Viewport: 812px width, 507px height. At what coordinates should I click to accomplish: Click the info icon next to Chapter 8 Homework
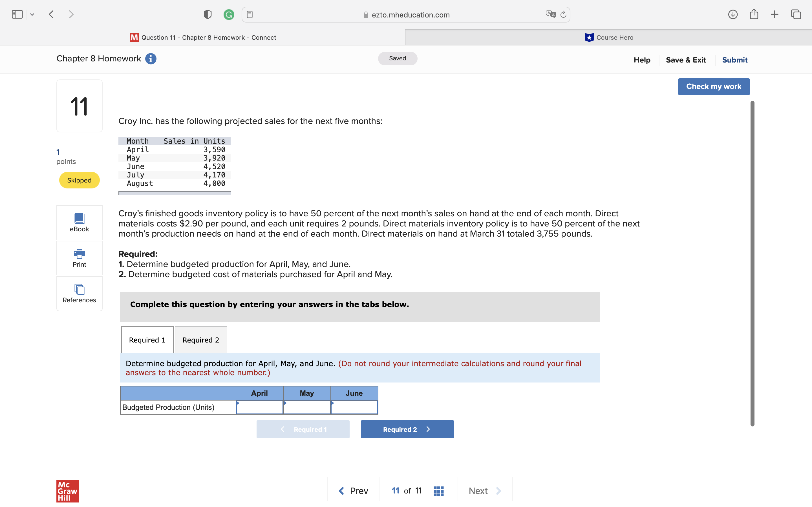(151, 59)
